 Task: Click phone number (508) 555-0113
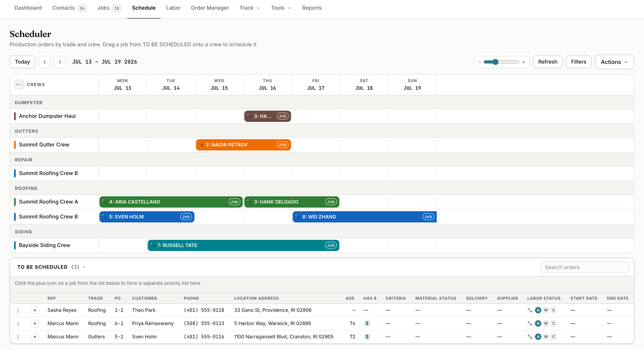(x=204, y=323)
